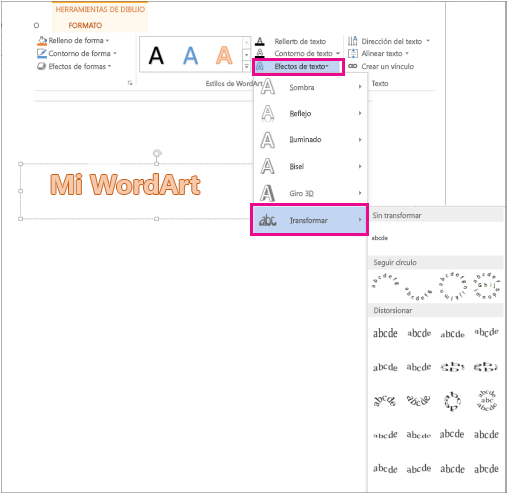Select third warp style in Distorsionar row two
Screen dimensions: 507x493
click(x=452, y=367)
